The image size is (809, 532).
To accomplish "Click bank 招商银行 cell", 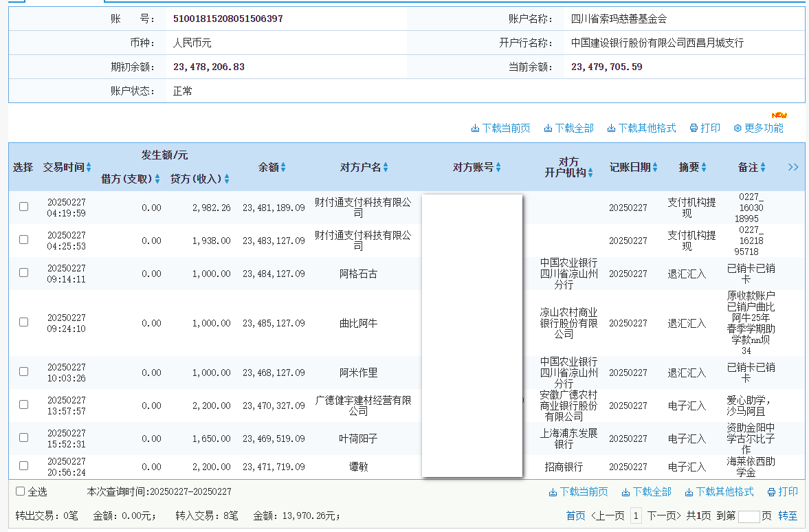I will [564, 467].
